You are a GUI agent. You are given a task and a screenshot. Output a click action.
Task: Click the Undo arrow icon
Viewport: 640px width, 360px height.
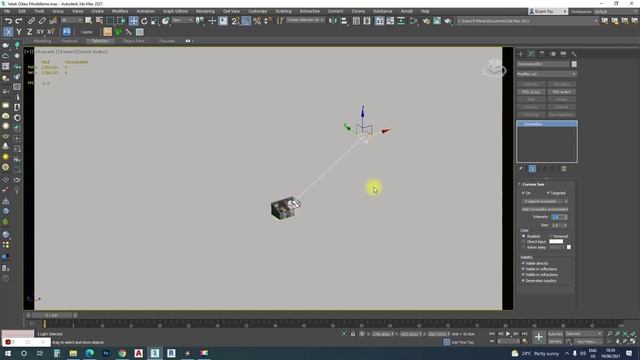coord(8,21)
